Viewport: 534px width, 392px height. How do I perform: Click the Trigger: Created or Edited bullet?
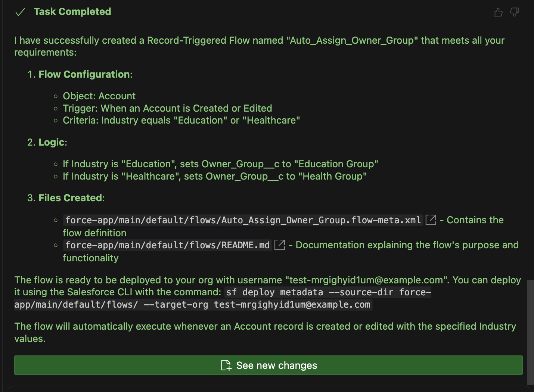click(x=167, y=108)
